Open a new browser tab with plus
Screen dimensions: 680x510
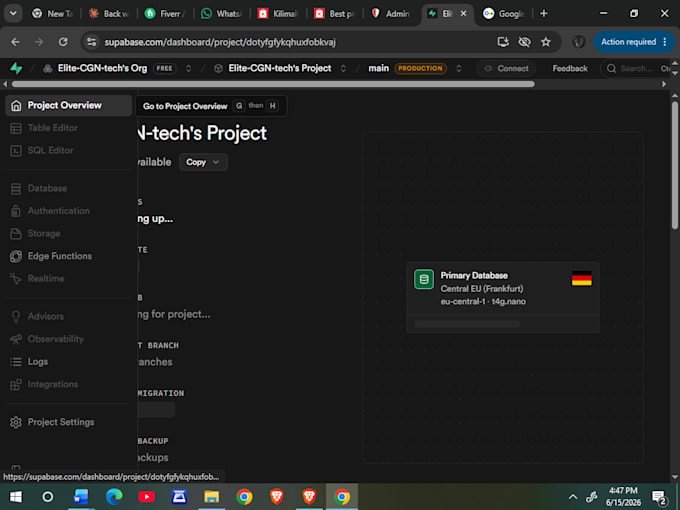pyautogui.click(x=543, y=13)
